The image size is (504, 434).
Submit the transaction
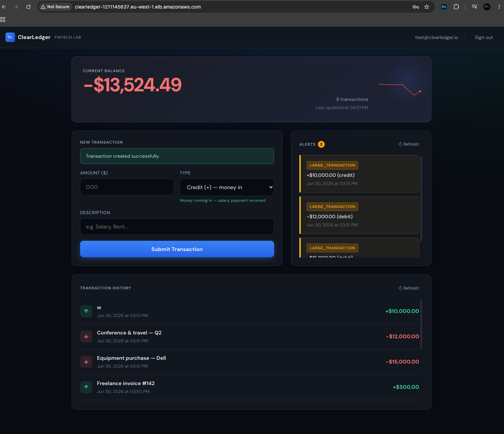pyautogui.click(x=177, y=249)
